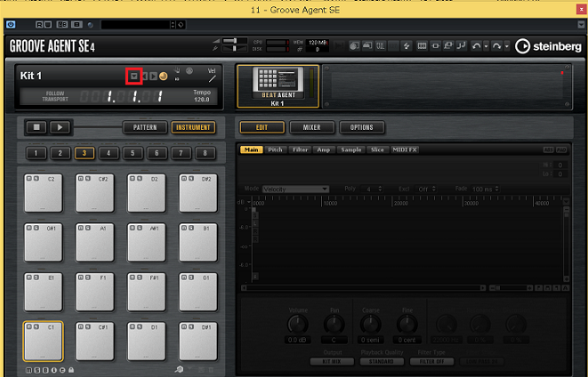Click the orange MediaBay kit browser icon
Image resolution: width=588 pixels, height=377 pixels.
coord(164,76)
